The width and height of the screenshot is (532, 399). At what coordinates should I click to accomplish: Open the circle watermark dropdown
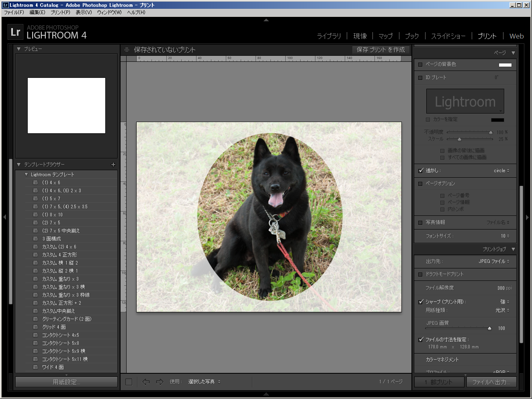[x=501, y=171]
